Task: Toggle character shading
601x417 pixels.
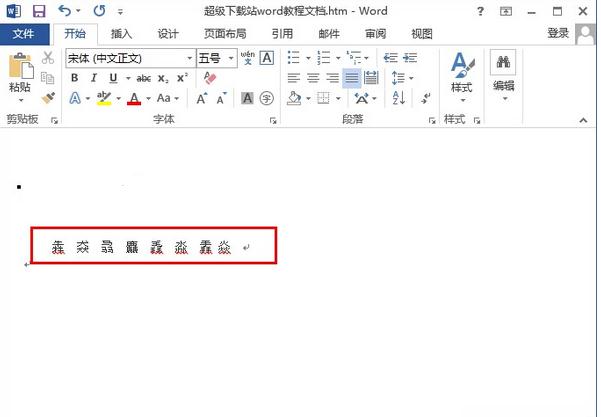Action: [248, 99]
